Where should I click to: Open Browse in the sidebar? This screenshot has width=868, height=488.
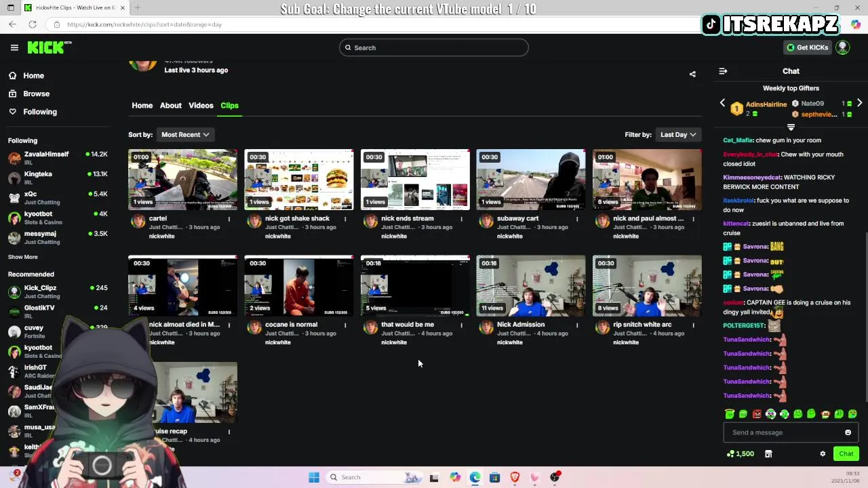coord(37,94)
